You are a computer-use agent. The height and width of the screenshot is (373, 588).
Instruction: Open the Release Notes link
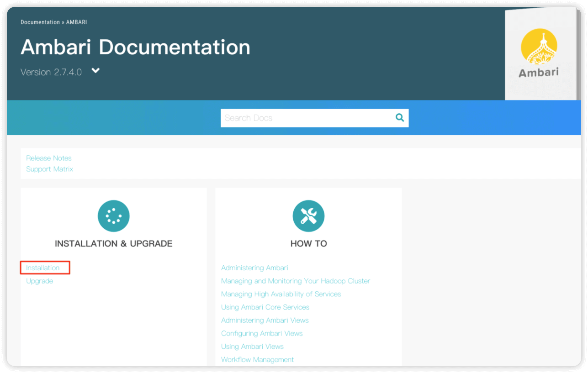tap(49, 158)
